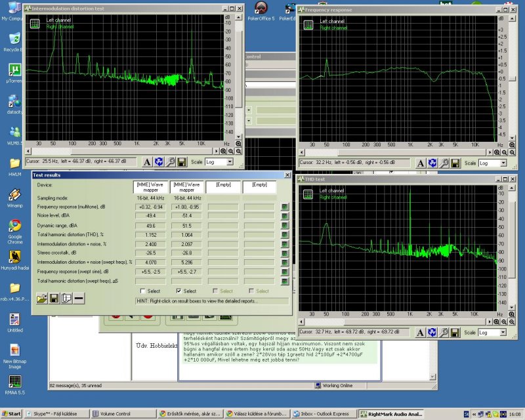Click the fourth slot's [Empty] header
525x420 pixels.
click(x=259, y=187)
